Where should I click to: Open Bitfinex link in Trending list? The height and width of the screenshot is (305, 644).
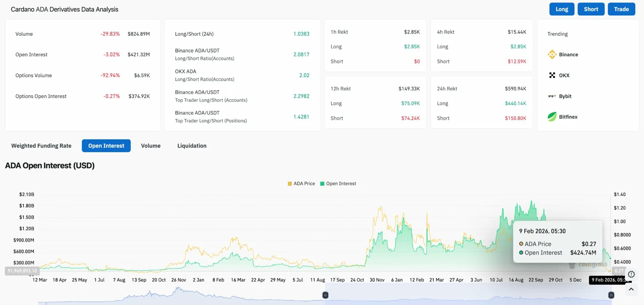[x=568, y=117]
